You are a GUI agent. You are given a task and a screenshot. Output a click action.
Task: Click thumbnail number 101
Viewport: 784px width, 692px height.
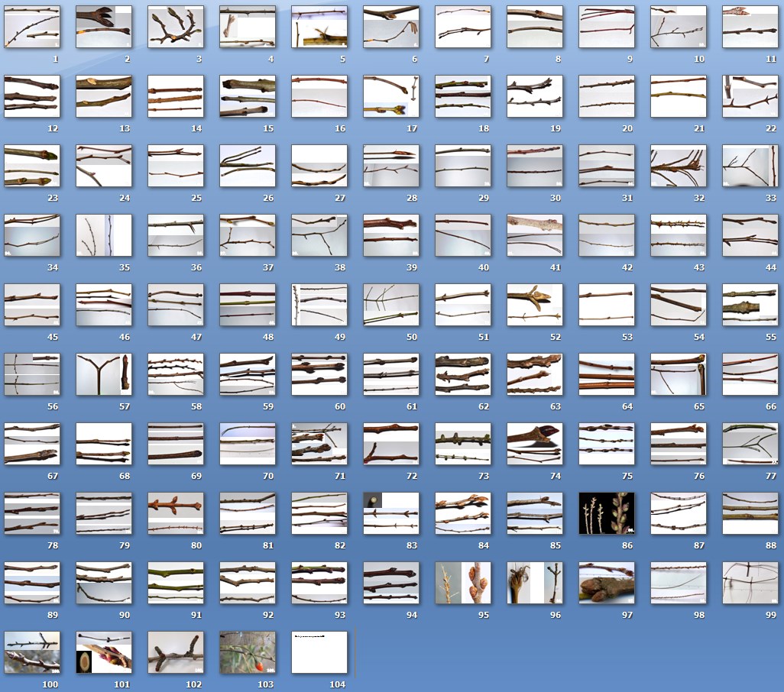point(104,652)
